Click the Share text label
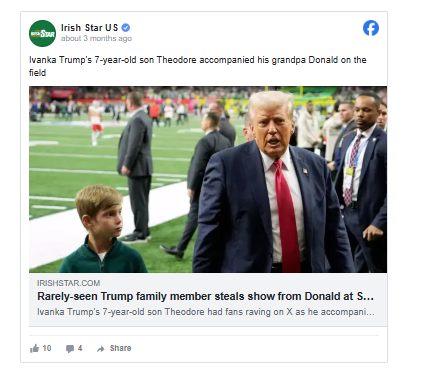This screenshot has width=423, height=372. 120,348
